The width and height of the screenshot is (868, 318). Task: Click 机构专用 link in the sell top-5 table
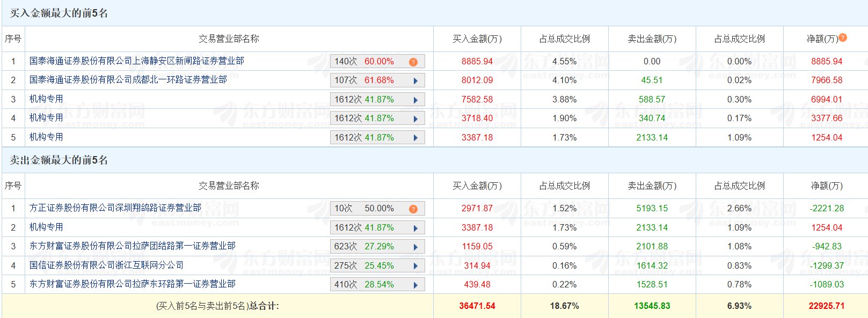(46, 227)
